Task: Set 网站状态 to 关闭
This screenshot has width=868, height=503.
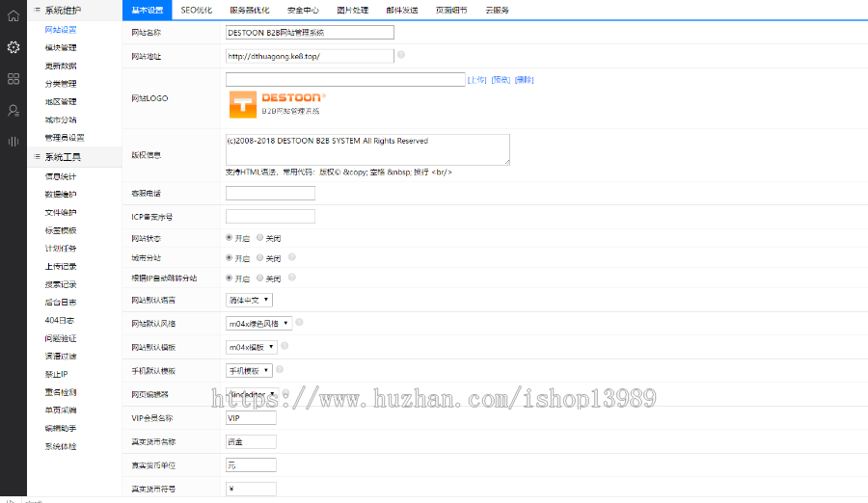Action: [x=259, y=237]
